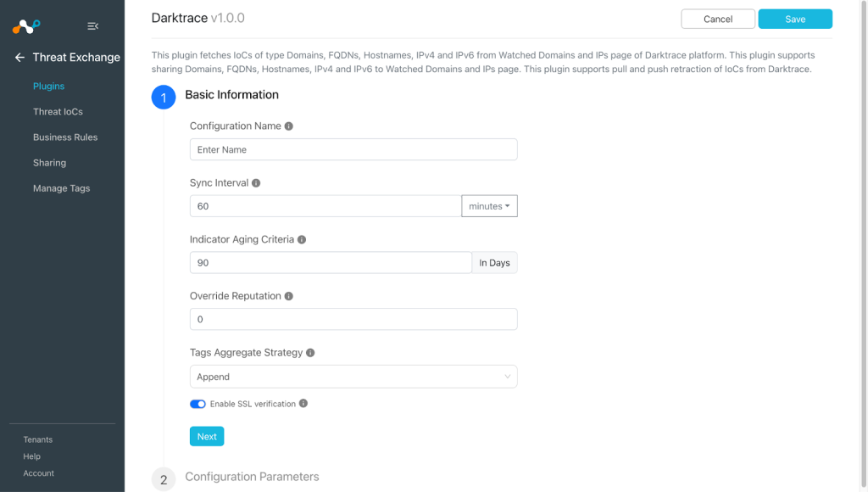Image resolution: width=868 pixels, height=492 pixels.
Task: Open Threat IoCs in sidebar
Action: tap(58, 111)
